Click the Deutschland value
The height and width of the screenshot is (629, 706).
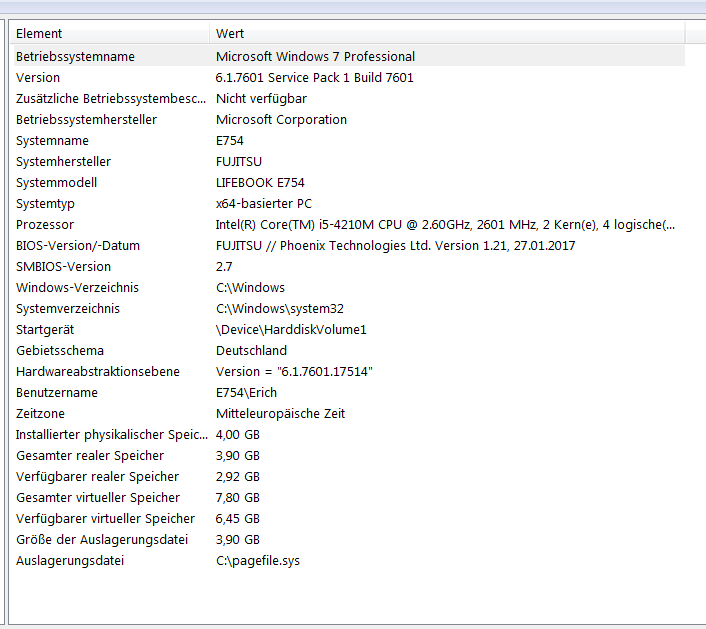[x=251, y=351]
